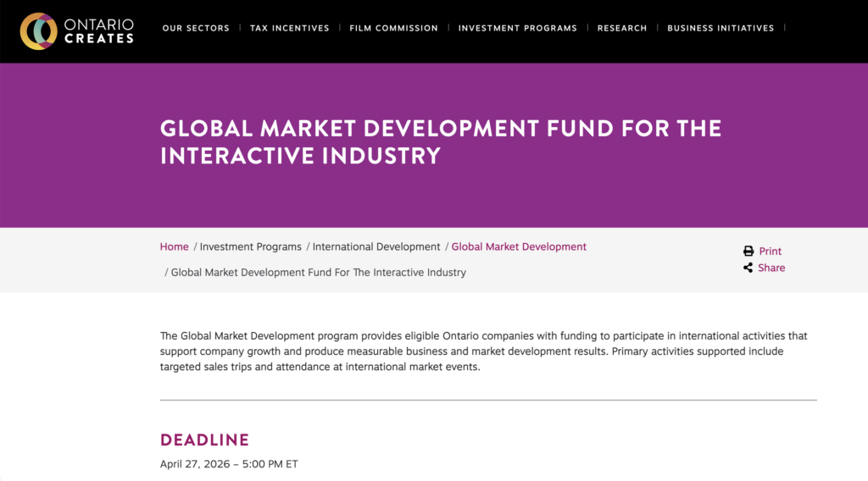Click the April 27, 2026 deadline text
868x481 pixels.
tap(229, 464)
